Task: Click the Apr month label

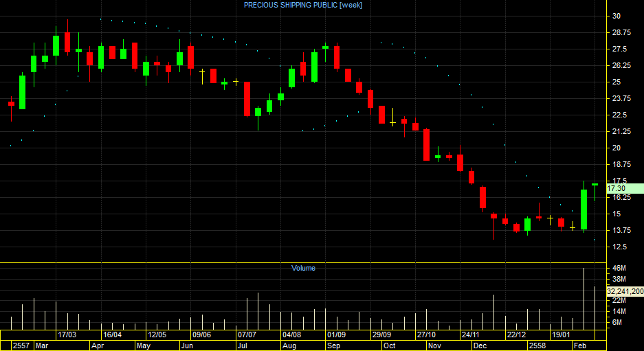Action: 98,346
